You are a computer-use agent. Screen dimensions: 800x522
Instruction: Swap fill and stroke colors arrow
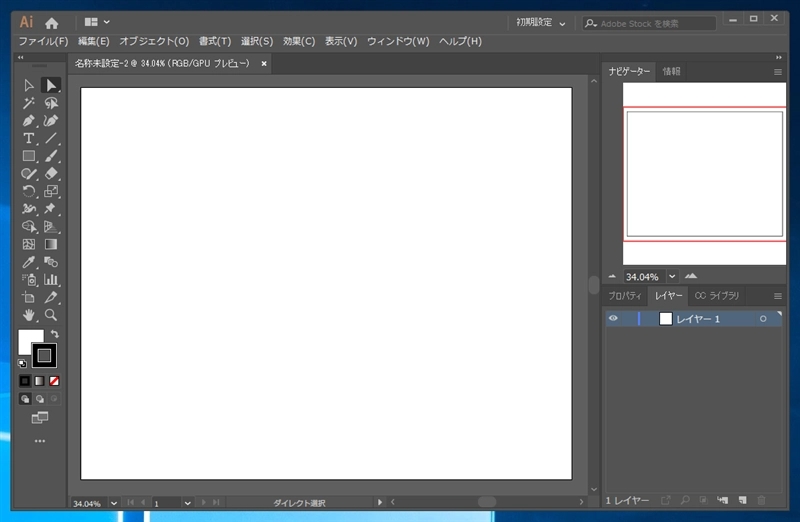[55, 334]
